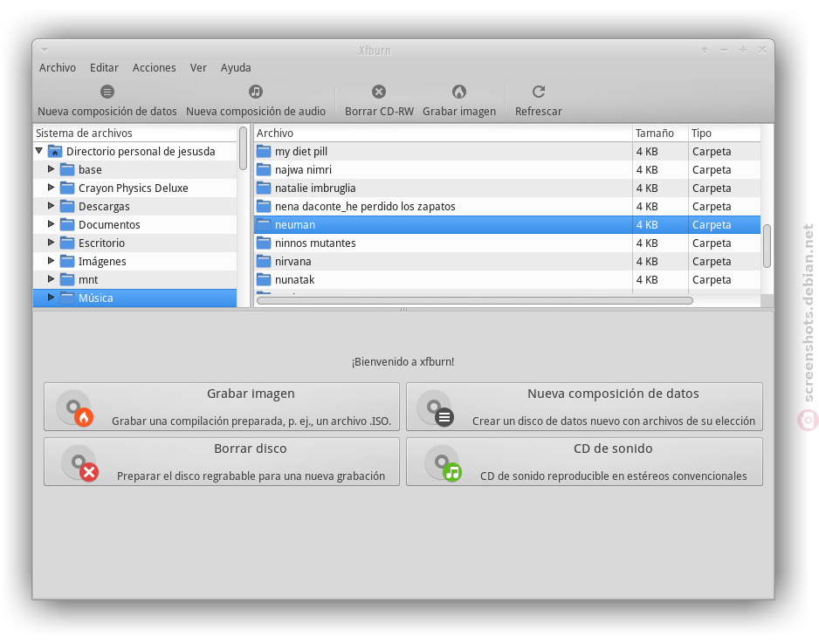
Task: Collapse Directorio personal de jesusda tree
Action: point(39,151)
